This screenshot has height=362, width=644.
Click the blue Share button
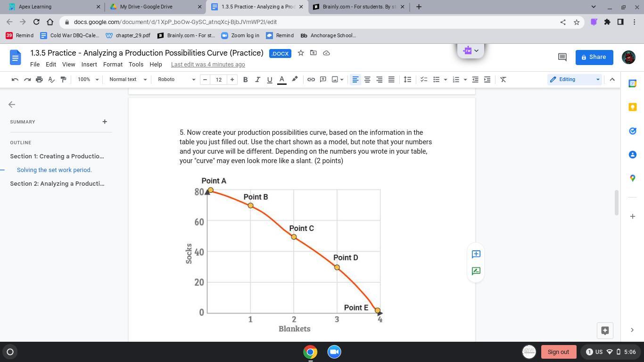click(594, 57)
